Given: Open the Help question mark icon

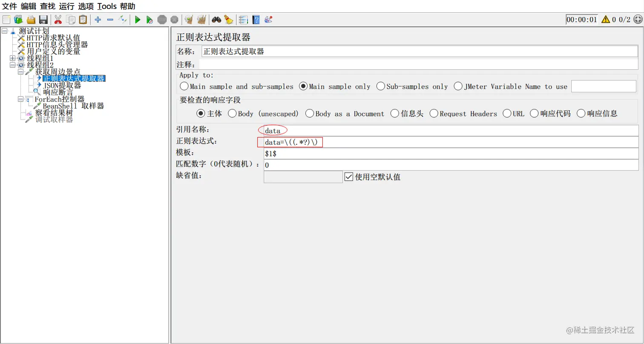Looking at the screenshot, I should pyautogui.click(x=256, y=19).
